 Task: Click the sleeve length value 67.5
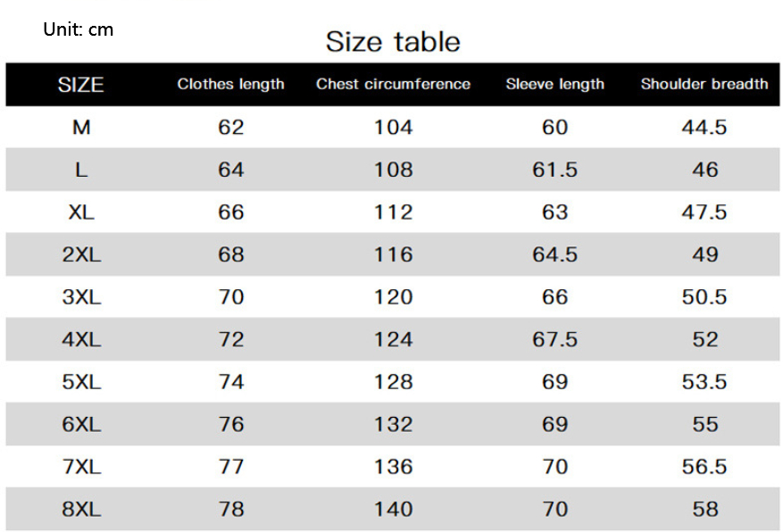(x=554, y=339)
